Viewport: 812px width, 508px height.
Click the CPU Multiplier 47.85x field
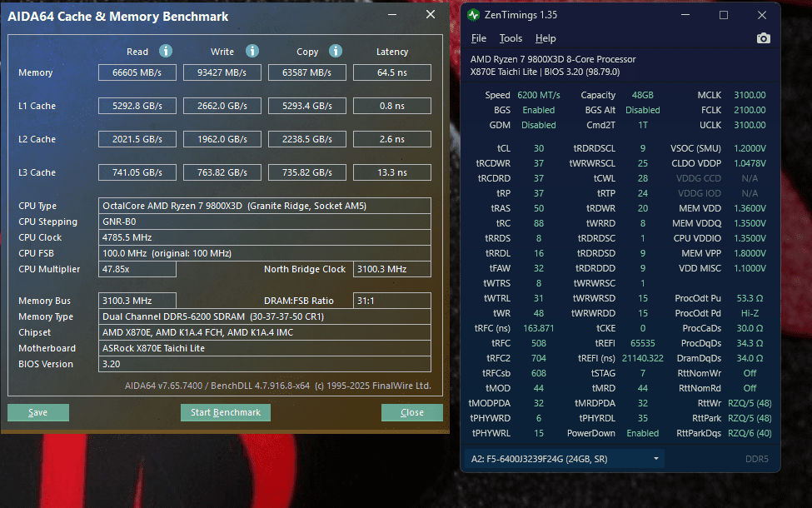(137, 269)
